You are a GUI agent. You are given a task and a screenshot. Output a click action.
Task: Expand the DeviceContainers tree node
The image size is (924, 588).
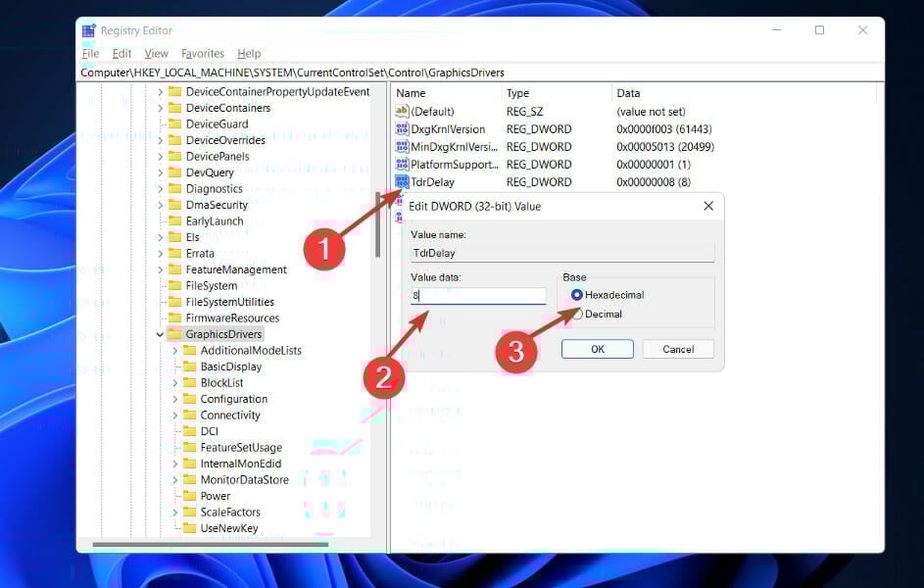159,107
